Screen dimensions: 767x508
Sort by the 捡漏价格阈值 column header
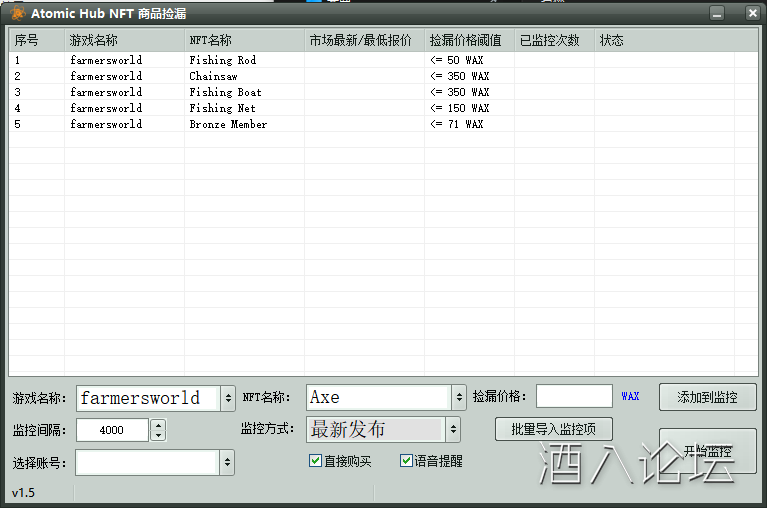click(x=469, y=40)
